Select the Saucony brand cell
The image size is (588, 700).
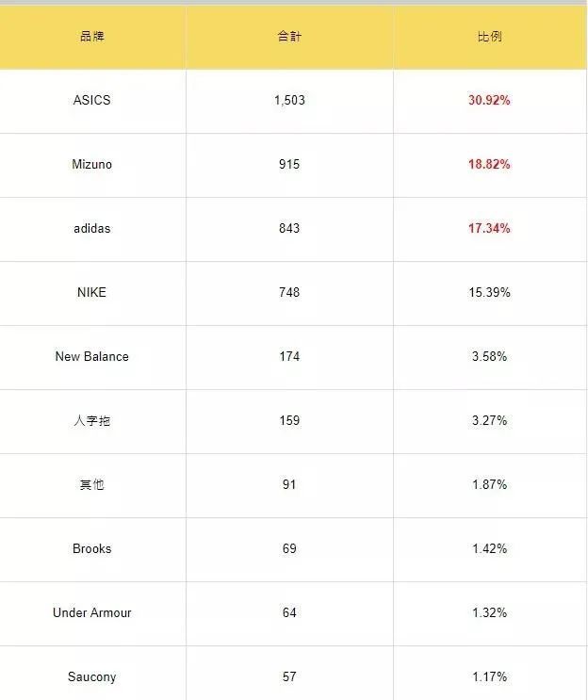click(91, 676)
